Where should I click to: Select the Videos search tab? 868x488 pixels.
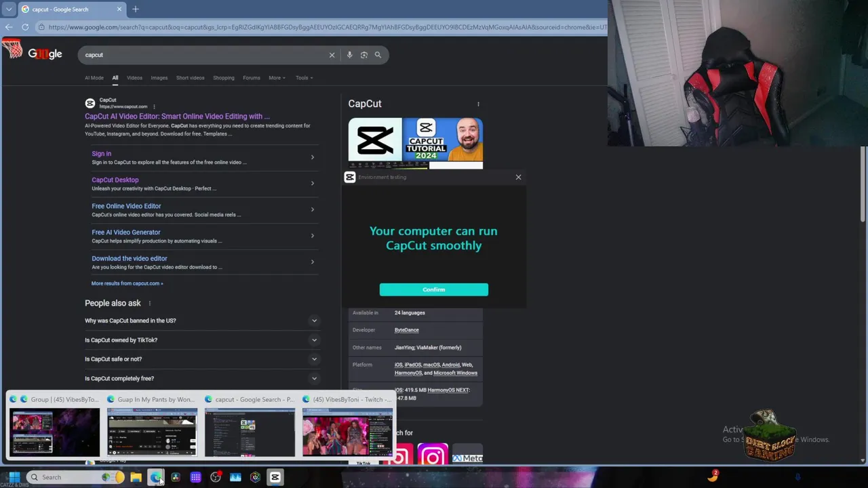point(134,78)
